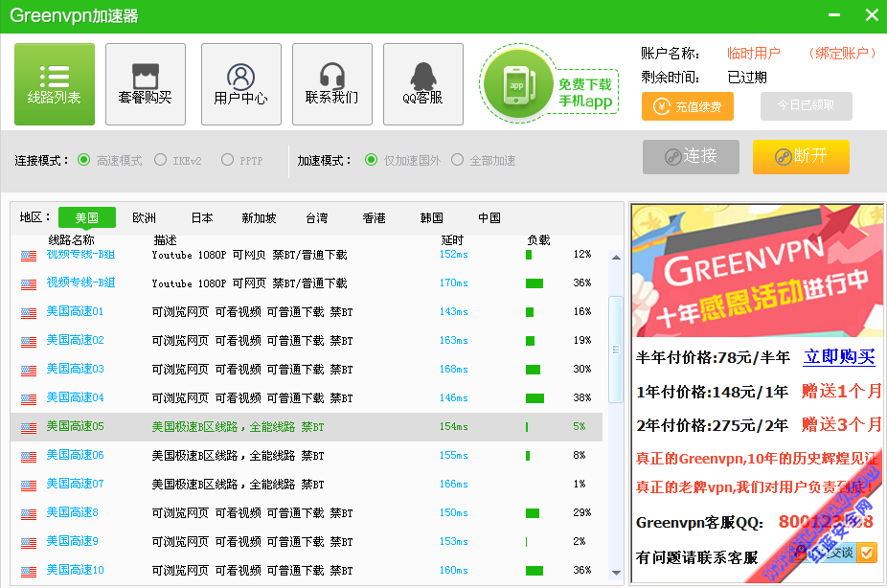Switch to the 中国 region tab

(x=489, y=217)
